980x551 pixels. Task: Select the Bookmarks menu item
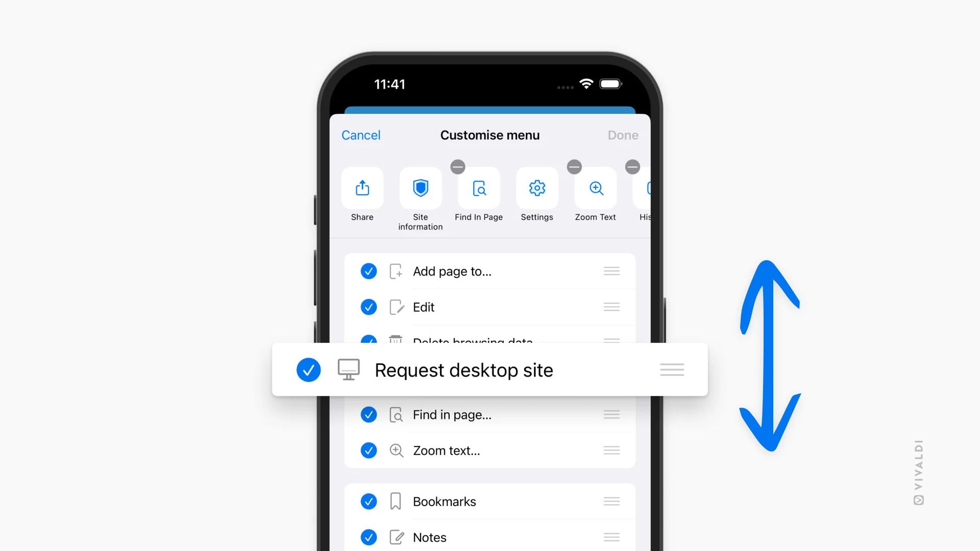pos(444,501)
